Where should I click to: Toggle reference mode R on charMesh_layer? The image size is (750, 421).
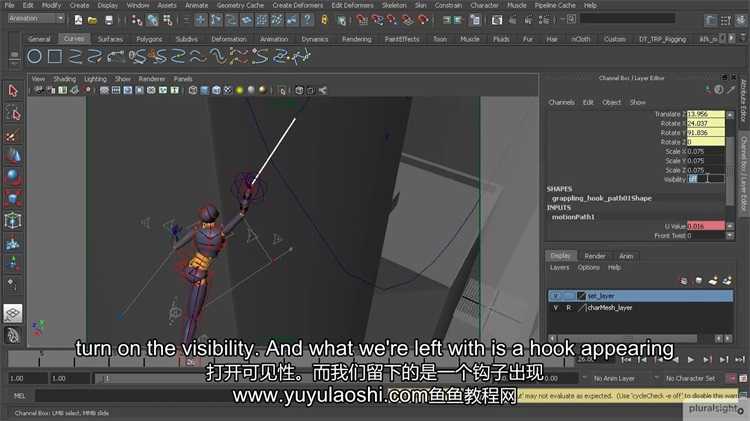pyautogui.click(x=568, y=308)
